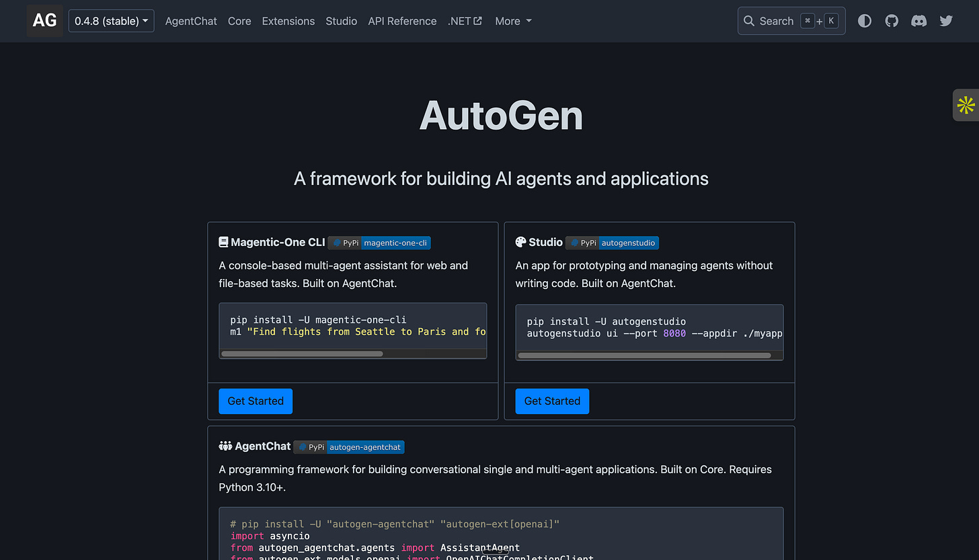Click the 'pip install -U magentic-one-cli' line

coord(318,320)
